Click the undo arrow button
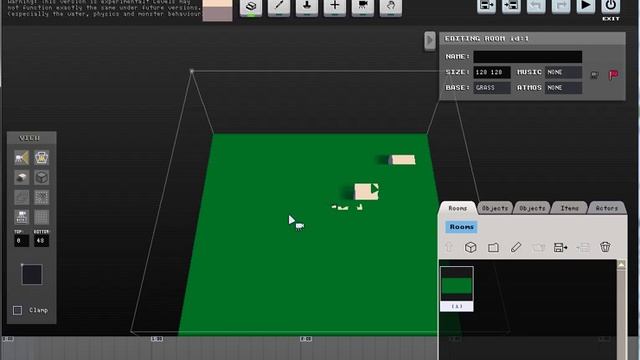 click(536, 6)
